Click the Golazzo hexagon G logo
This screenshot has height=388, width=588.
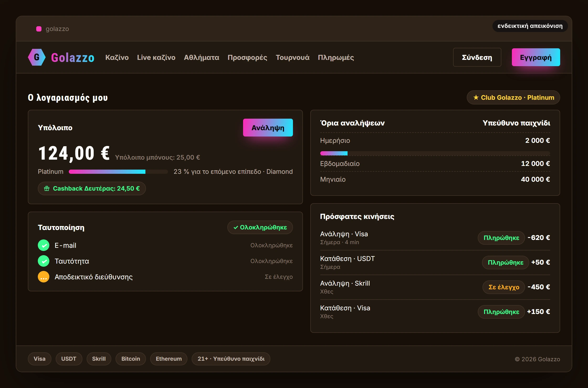[x=37, y=57]
